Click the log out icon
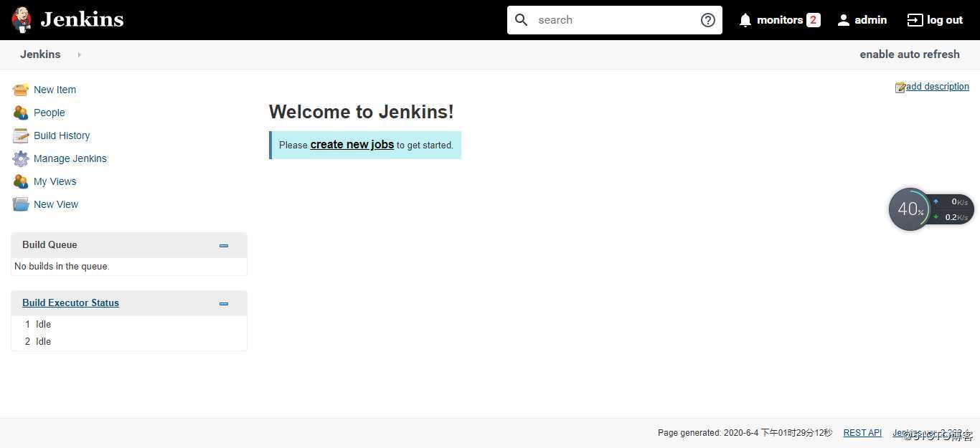 pyautogui.click(x=915, y=20)
